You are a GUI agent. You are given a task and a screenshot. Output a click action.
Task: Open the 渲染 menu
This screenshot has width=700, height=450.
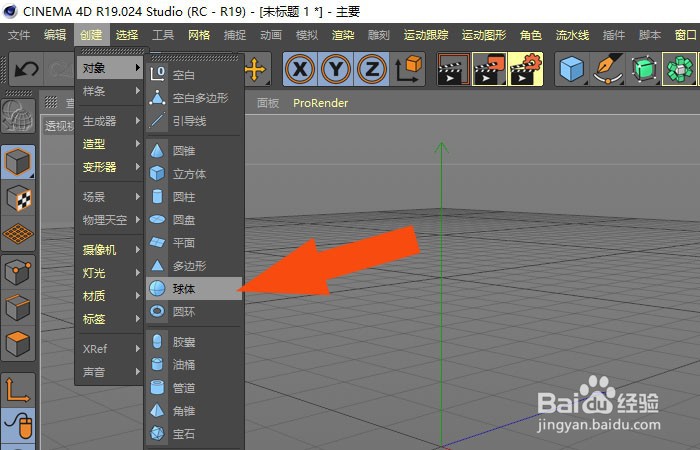tap(343, 35)
